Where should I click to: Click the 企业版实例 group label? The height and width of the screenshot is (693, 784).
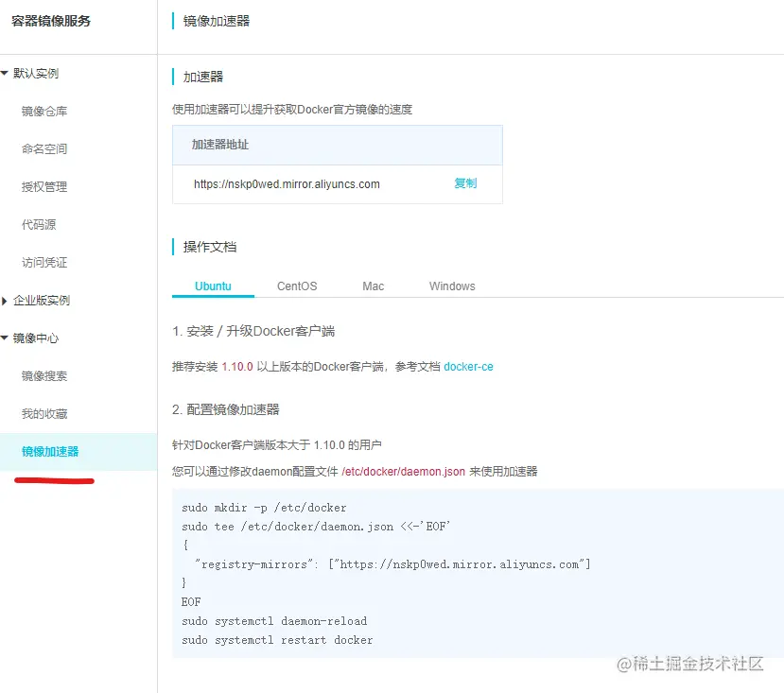pyautogui.click(x=42, y=301)
